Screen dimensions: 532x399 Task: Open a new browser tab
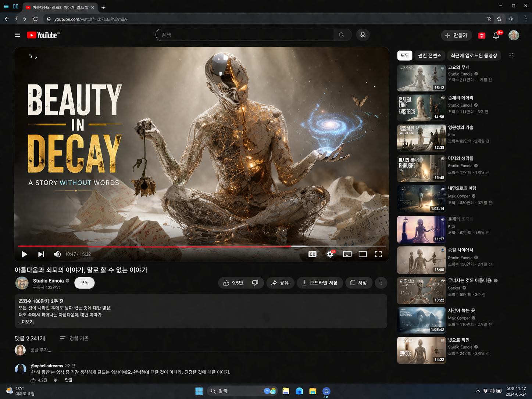pyautogui.click(x=103, y=7)
